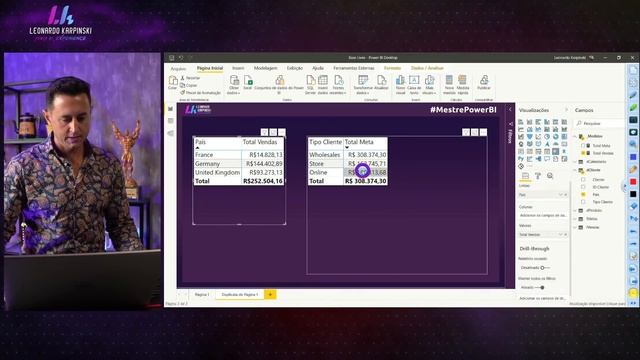Image resolution: width=640 pixels, height=360 pixels.
Task: Sort by Total Meta column header
Action: point(359,142)
